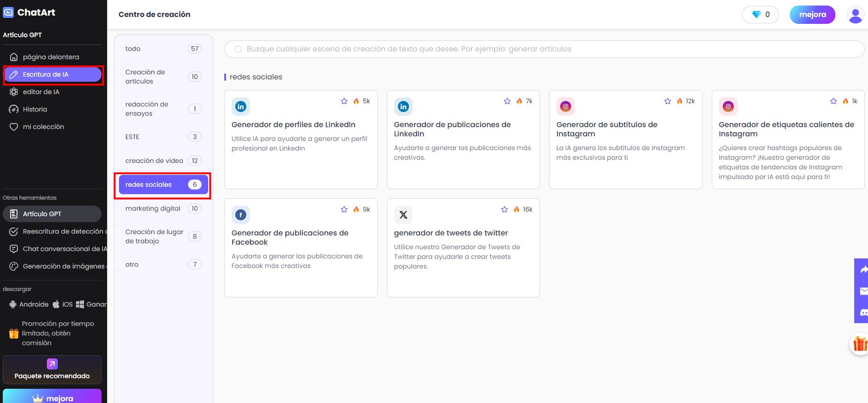Click the 16k fire popularity icon

[x=516, y=209]
